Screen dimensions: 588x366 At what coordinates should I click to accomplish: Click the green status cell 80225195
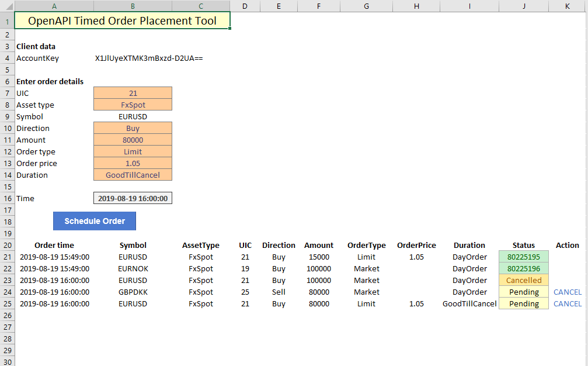point(524,257)
